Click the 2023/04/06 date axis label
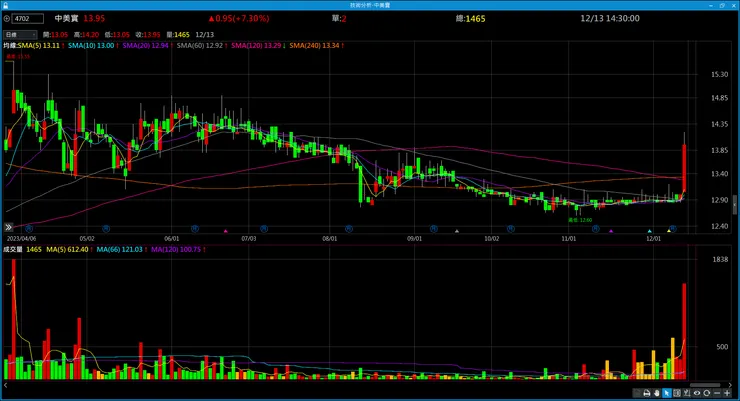 click(21, 239)
